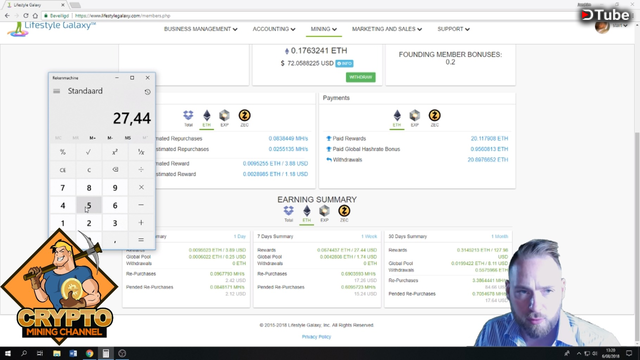
Task: Select the EXP coin in left panel
Action: point(224,118)
